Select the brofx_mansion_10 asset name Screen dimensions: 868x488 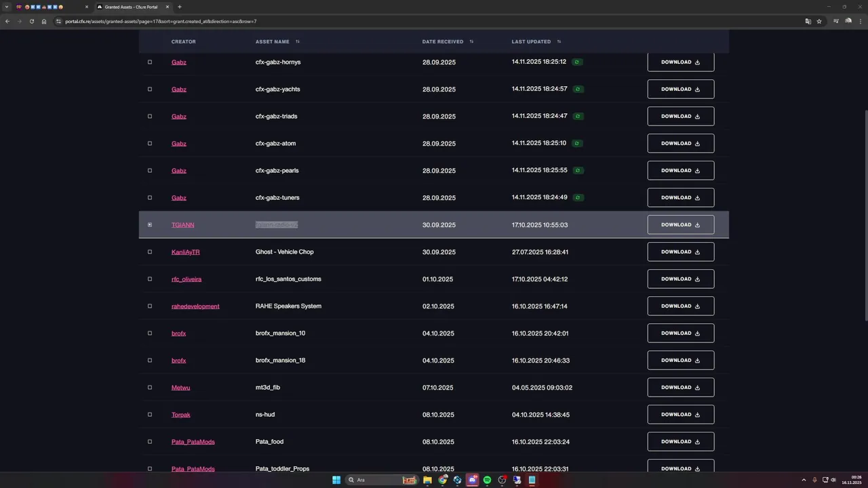click(280, 333)
